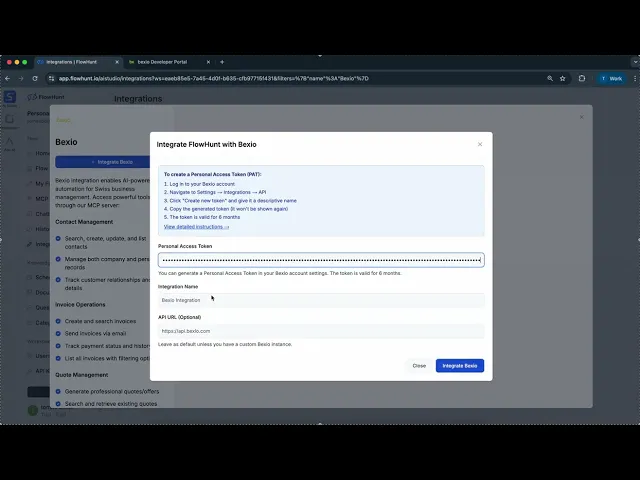Click the API URL (Optional) field
Viewport: 640px width, 480px height.
click(321, 331)
